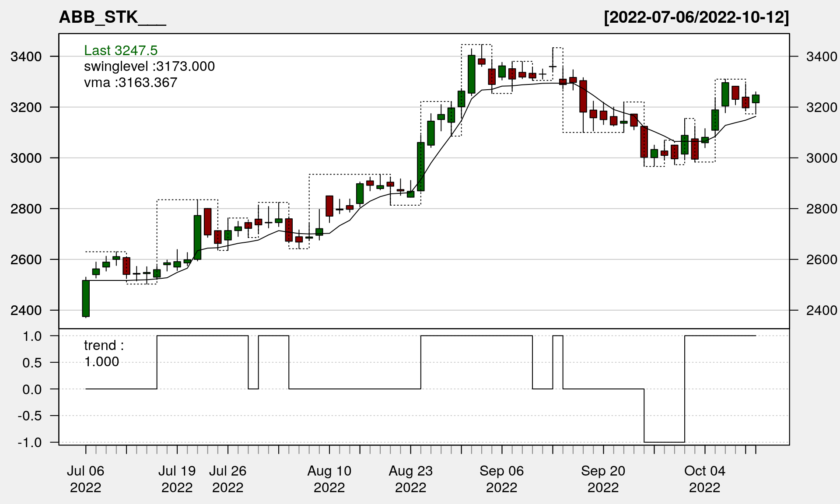
Task: Click the date range label 2022-07-06/2022-10-12
Action: coord(696,17)
